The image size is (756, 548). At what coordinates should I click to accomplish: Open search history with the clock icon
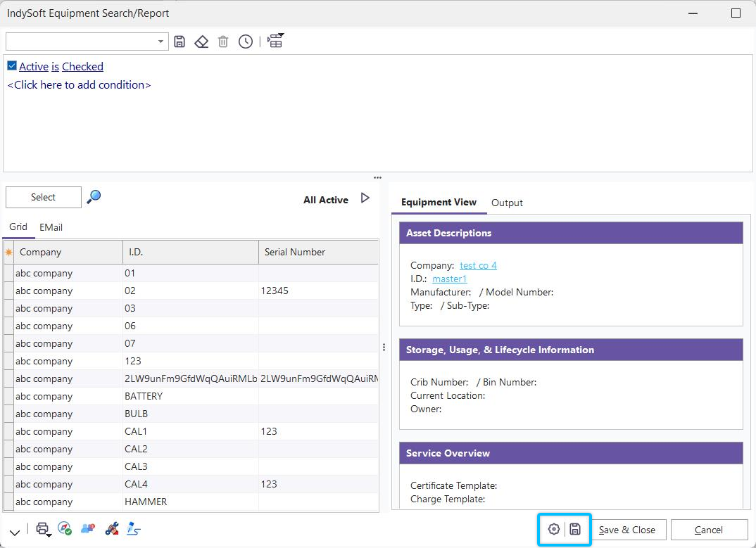[245, 42]
